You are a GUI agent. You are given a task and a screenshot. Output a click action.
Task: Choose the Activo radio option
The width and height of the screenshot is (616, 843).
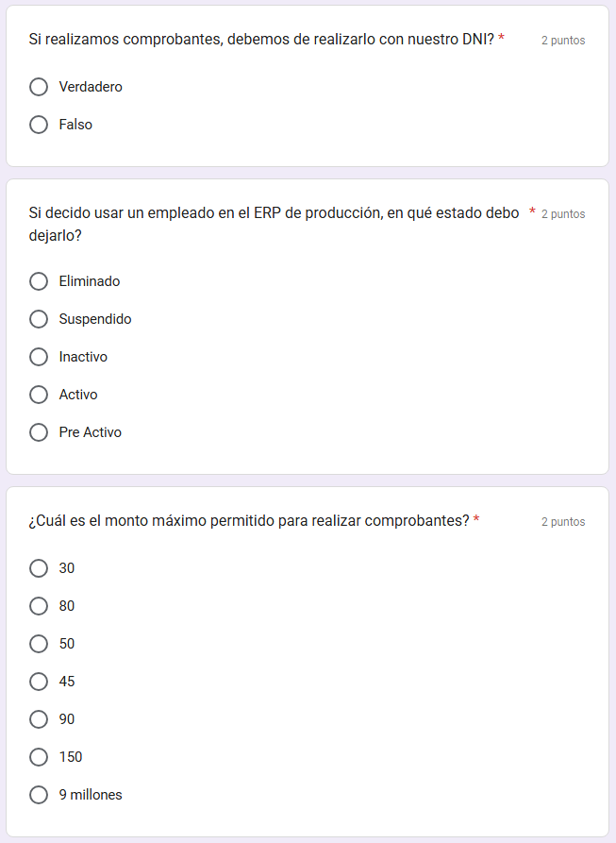tap(39, 395)
